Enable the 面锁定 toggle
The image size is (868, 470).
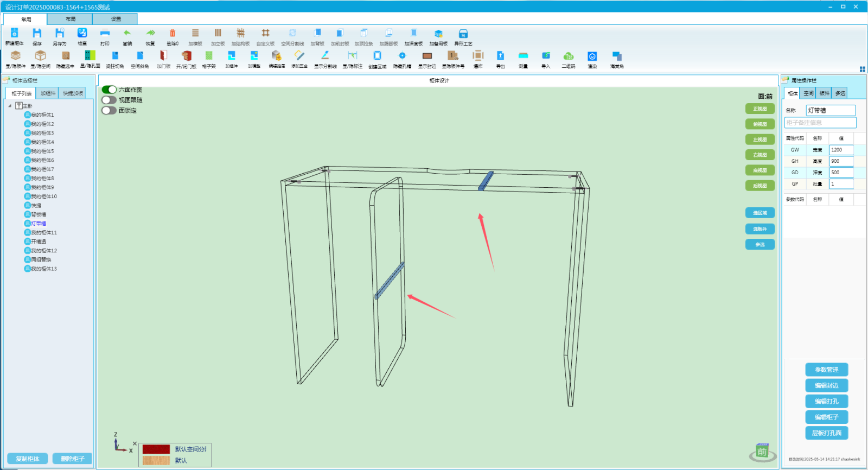coord(109,110)
